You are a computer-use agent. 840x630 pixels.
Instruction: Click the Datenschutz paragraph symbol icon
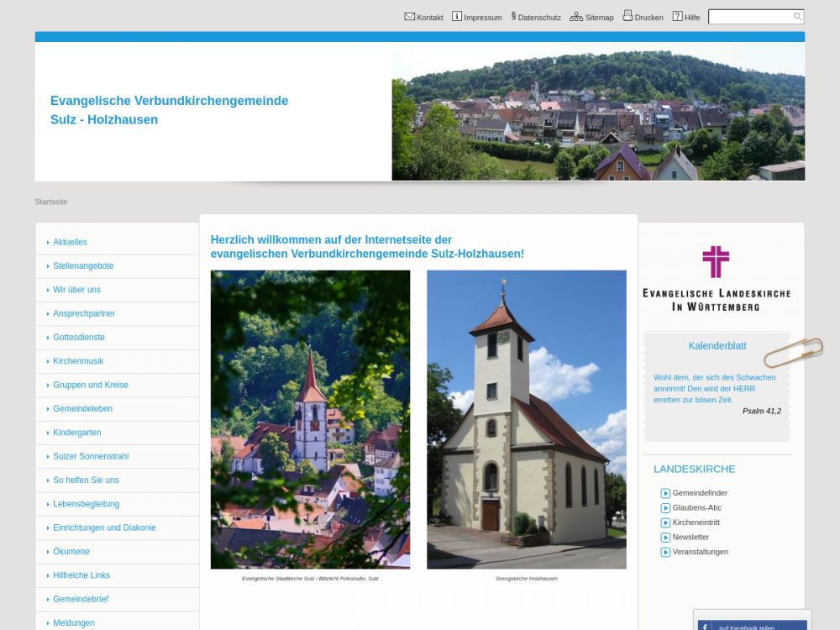[x=513, y=16]
